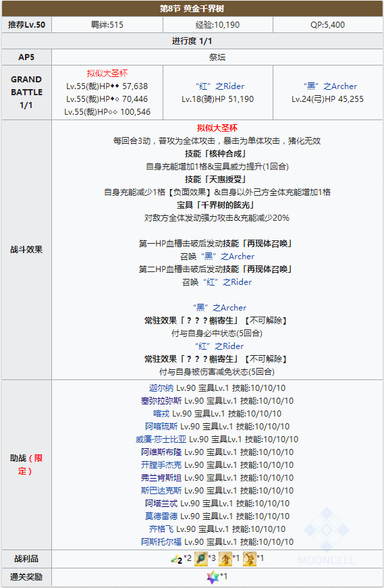Image resolution: width=384 pixels, height=588 pixels.
Task: Open red 拟似大圣杯 link in GRAND BATTLE cell
Action: 107,74
